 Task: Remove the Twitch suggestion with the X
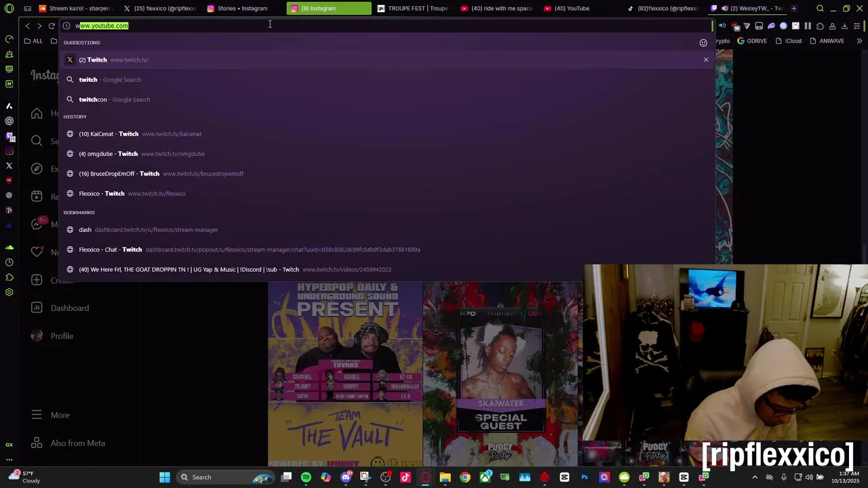click(x=706, y=60)
